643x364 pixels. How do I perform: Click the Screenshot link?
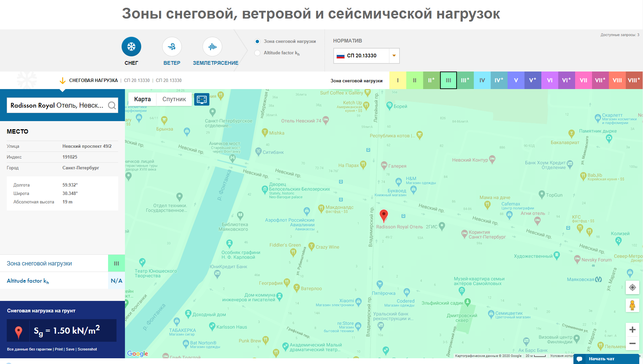(x=87, y=349)
